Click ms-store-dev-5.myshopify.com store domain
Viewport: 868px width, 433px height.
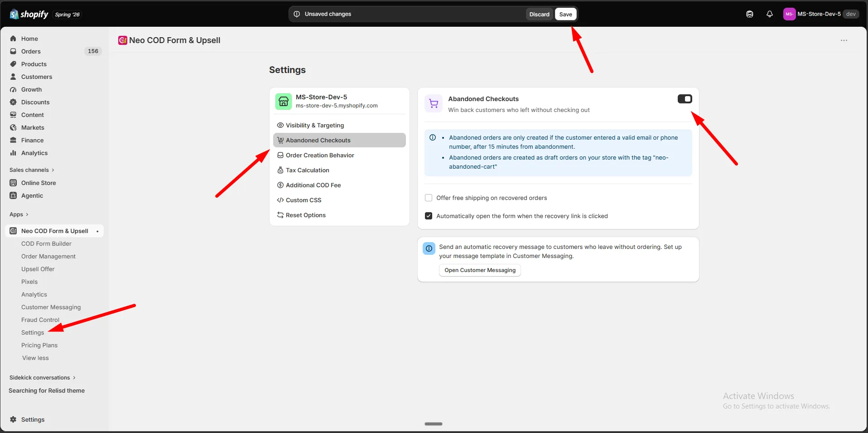point(337,106)
